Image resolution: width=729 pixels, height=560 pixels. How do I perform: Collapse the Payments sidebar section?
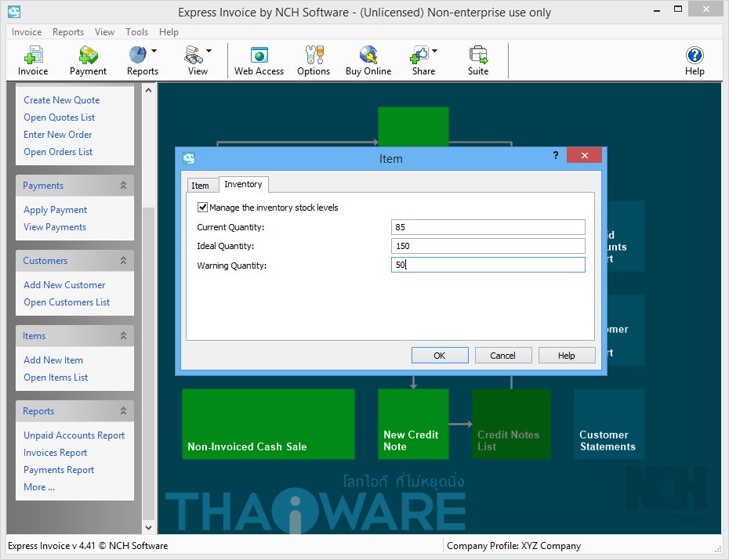click(123, 186)
